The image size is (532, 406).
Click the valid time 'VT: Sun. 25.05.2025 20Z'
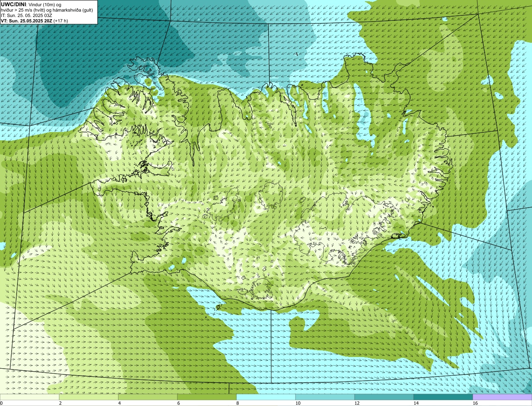tap(27, 21)
